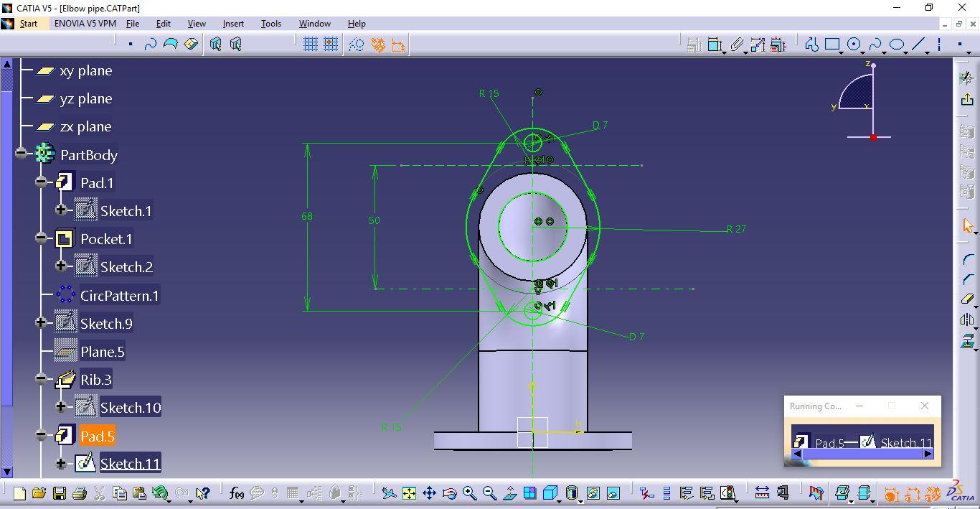Toggle the sketcher Grid display

pos(310,45)
